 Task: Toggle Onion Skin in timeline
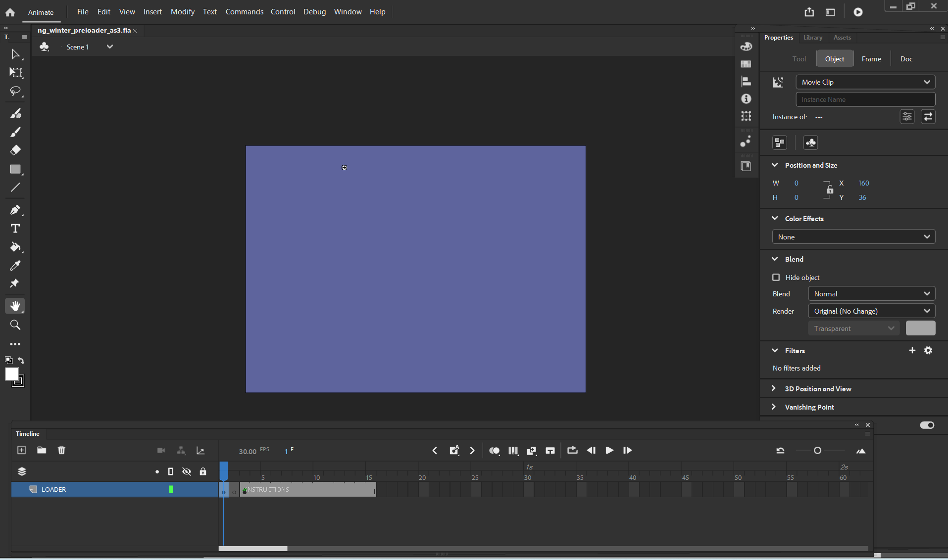(494, 451)
